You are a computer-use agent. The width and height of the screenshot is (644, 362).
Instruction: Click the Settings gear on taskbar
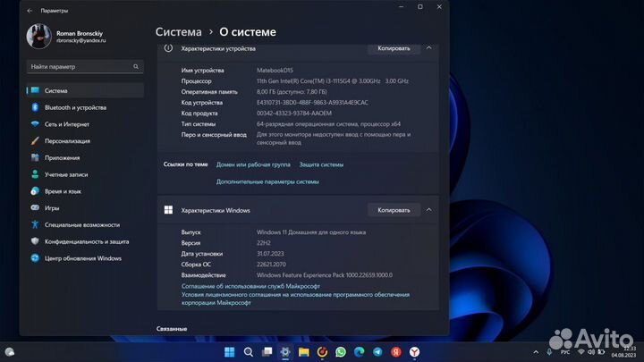(x=285, y=352)
